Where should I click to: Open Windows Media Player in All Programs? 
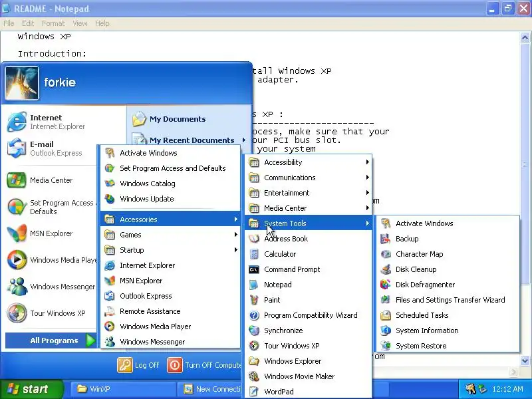pyautogui.click(x=170, y=327)
